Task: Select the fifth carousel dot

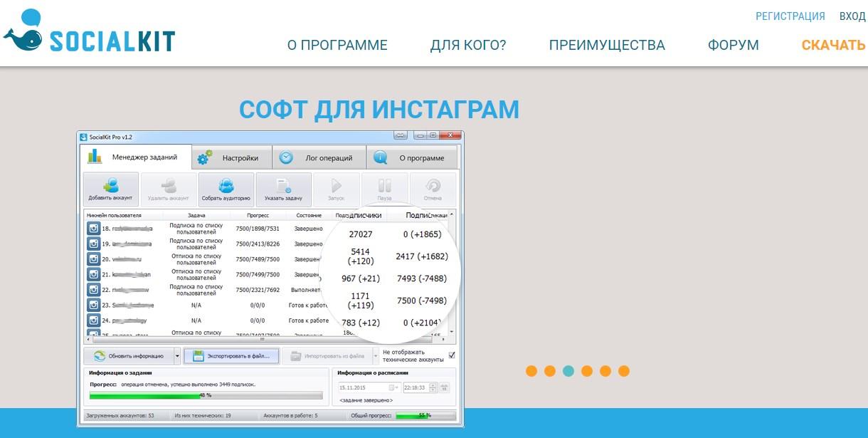Action: tap(605, 371)
